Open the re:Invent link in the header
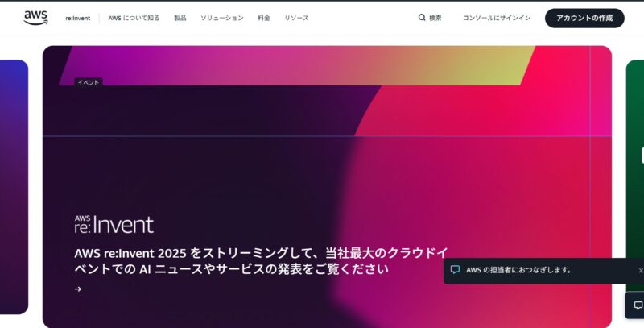 click(78, 18)
